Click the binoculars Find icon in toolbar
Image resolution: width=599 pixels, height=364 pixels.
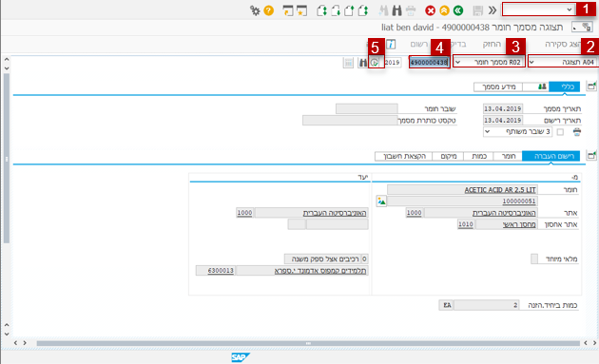(x=396, y=10)
